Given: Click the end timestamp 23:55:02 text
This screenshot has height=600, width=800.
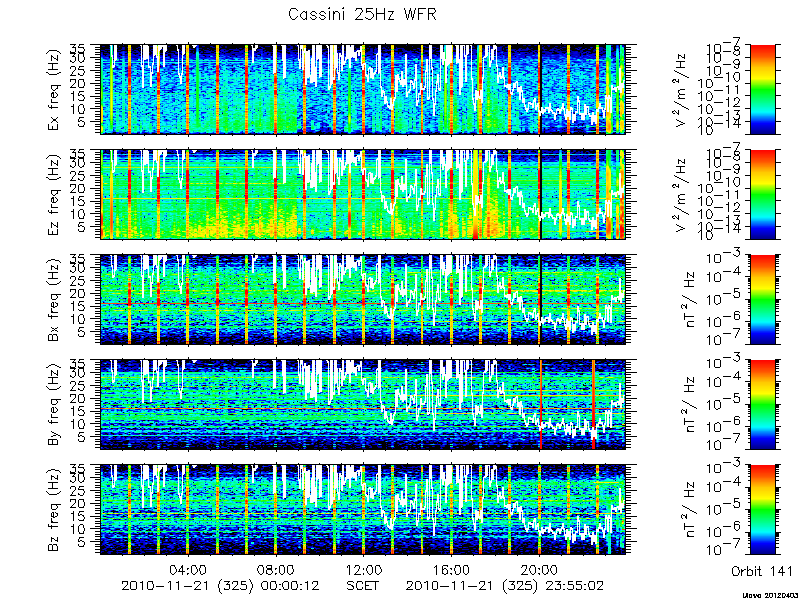Looking at the screenshot, I should 571,585.
